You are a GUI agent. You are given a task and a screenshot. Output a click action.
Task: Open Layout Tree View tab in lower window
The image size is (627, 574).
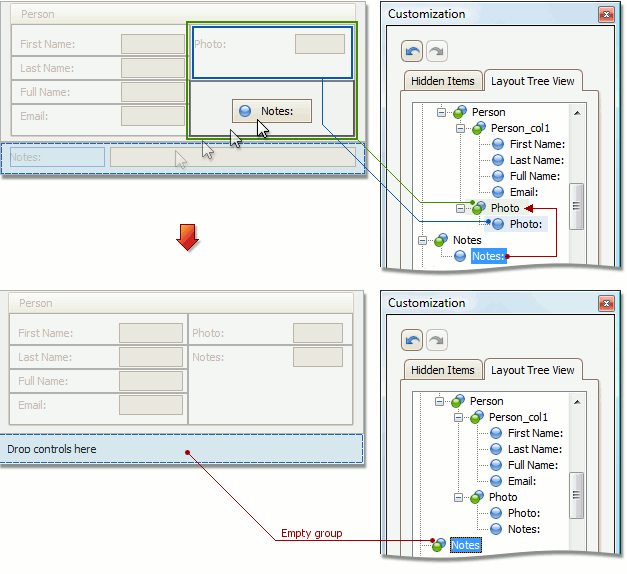pos(533,370)
